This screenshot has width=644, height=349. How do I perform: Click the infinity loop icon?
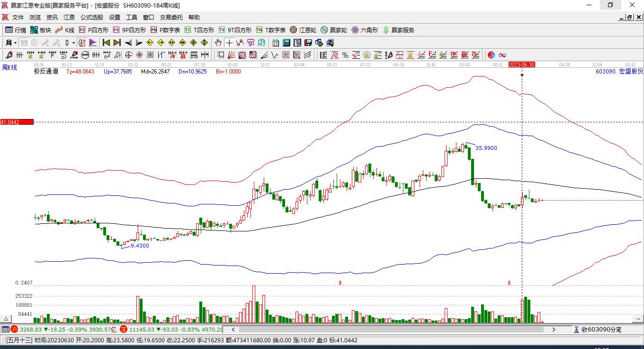coord(502,55)
